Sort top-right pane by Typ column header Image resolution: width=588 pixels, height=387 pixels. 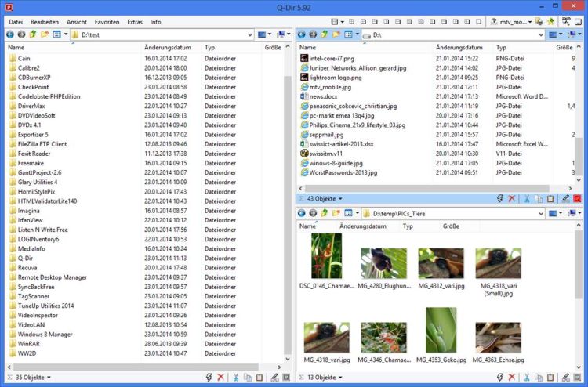[501, 48]
